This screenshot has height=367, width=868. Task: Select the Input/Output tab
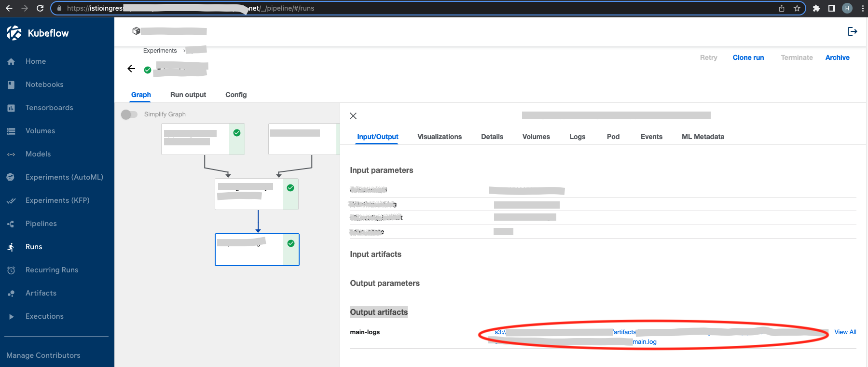(x=378, y=137)
